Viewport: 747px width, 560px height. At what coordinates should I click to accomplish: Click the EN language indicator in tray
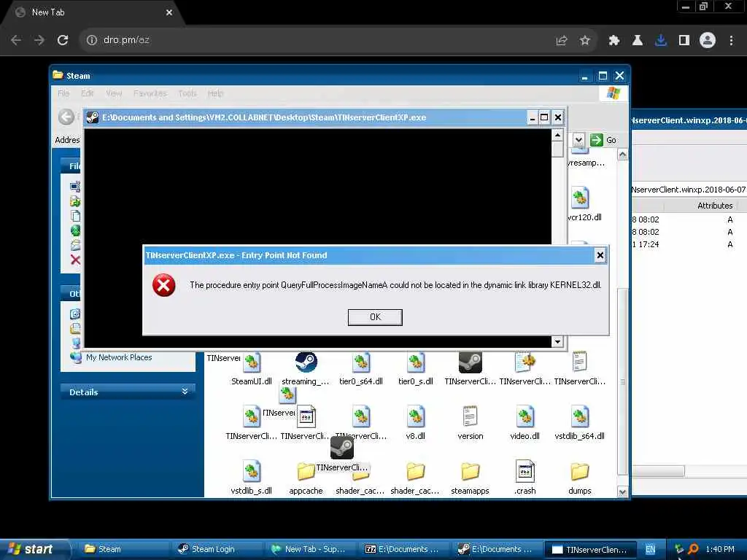pos(650,549)
